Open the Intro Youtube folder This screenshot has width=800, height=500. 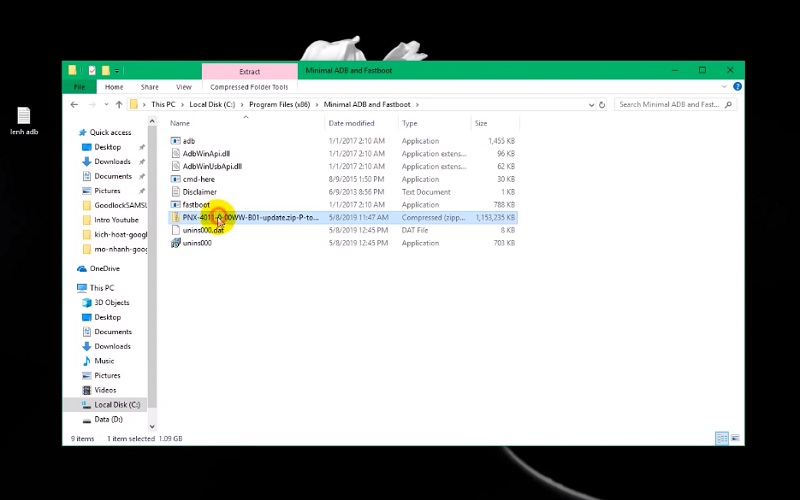(116, 220)
